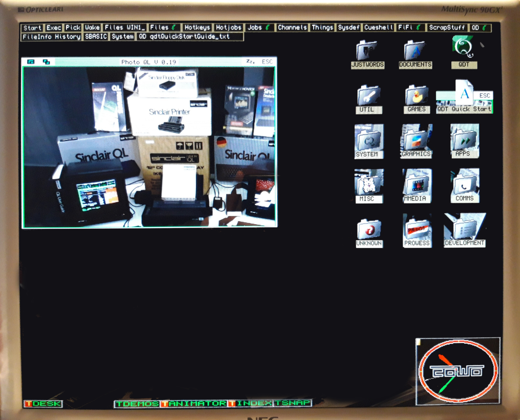Open the Sysdef button

(349, 27)
